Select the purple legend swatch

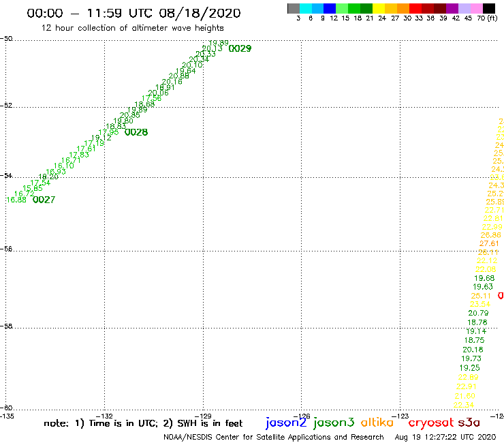coord(452,8)
